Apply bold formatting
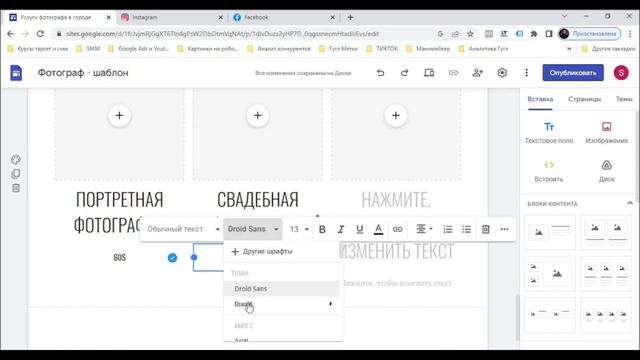 [322, 229]
